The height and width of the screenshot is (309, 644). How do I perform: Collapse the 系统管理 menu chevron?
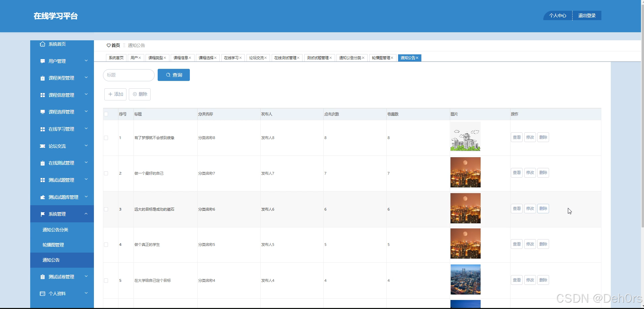86,214
